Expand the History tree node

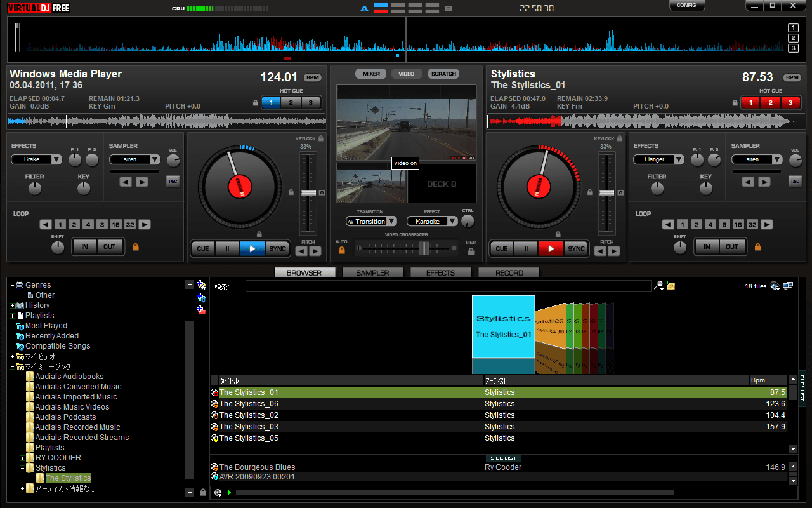click(x=12, y=305)
